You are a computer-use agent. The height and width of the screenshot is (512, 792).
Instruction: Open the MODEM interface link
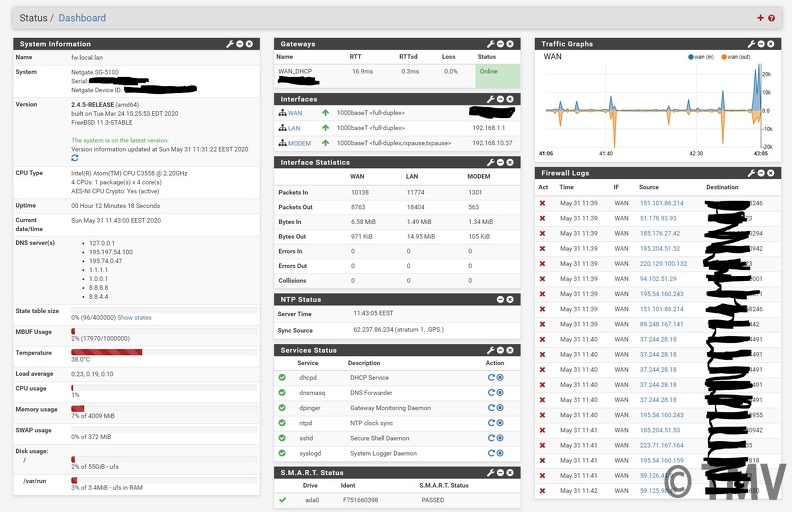(x=300, y=143)
